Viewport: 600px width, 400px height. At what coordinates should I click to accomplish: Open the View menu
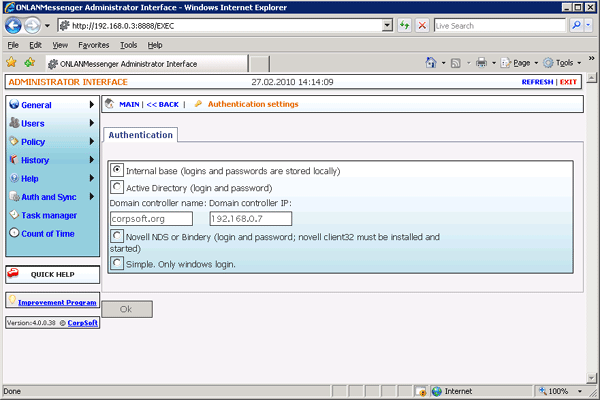click(60, 45)
